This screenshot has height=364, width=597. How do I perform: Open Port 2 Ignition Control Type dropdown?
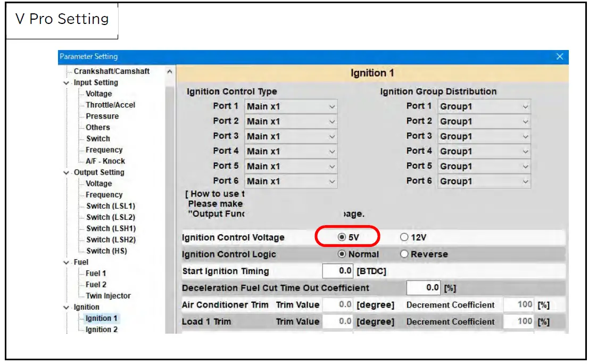291,121
